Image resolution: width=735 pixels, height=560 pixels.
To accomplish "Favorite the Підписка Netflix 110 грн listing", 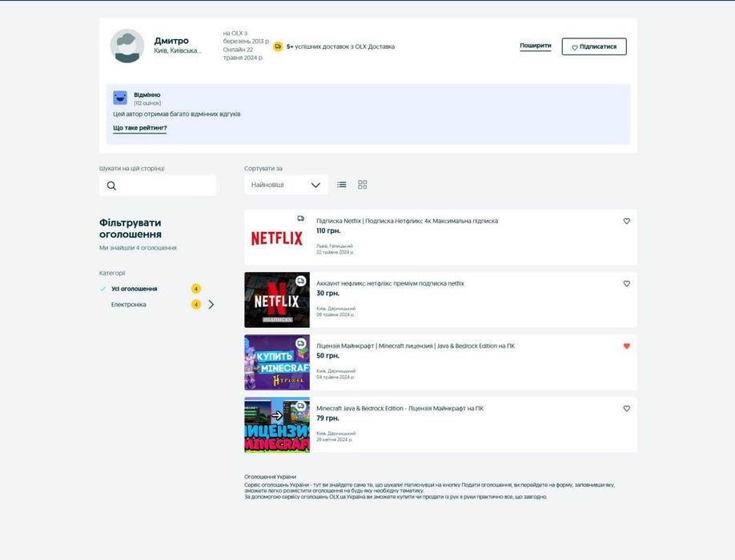I will coord(626,221).
